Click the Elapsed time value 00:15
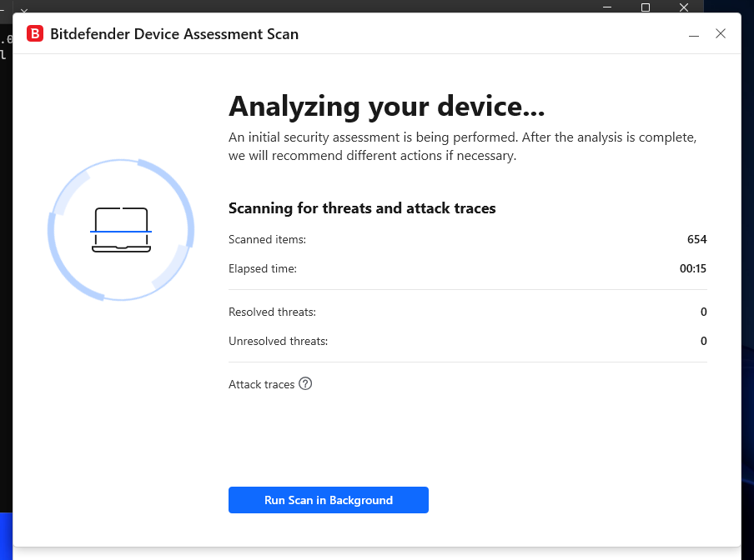754x560 pixels. point(693,268)
